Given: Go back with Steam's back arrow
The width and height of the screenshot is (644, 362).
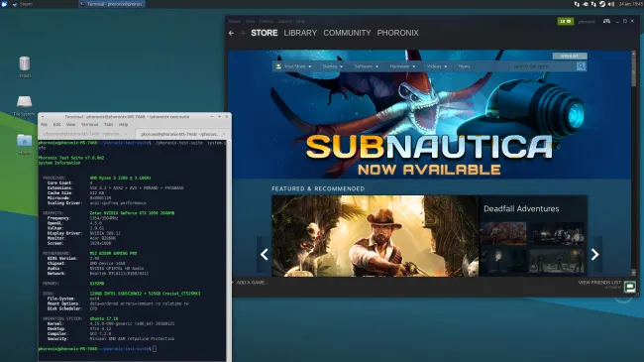Looking at the screenshot, I should tap(231, 33).
